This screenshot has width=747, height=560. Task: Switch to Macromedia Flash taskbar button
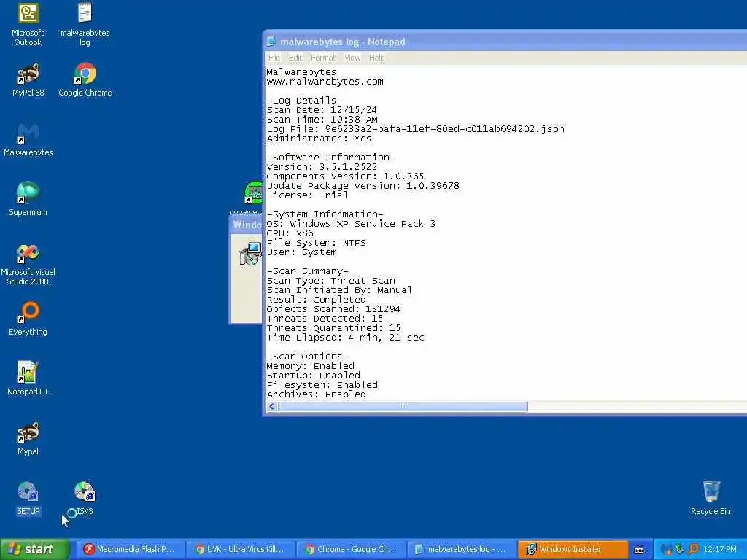(x=130, y=549)
